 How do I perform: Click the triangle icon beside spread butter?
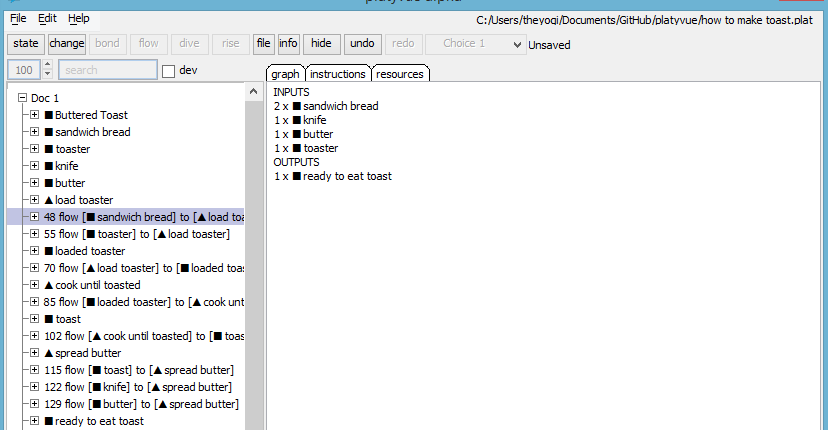[48, 353]
